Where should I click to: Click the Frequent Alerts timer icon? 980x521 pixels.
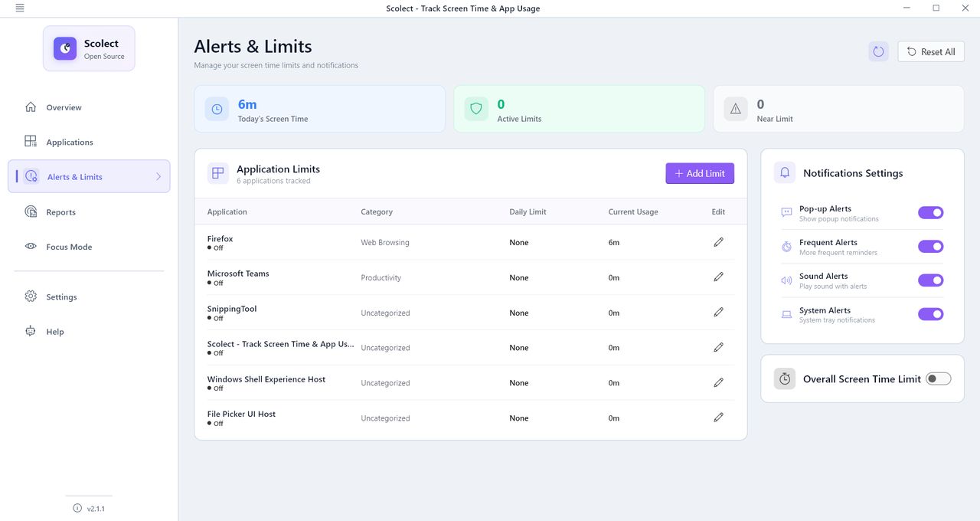(786, 247)
